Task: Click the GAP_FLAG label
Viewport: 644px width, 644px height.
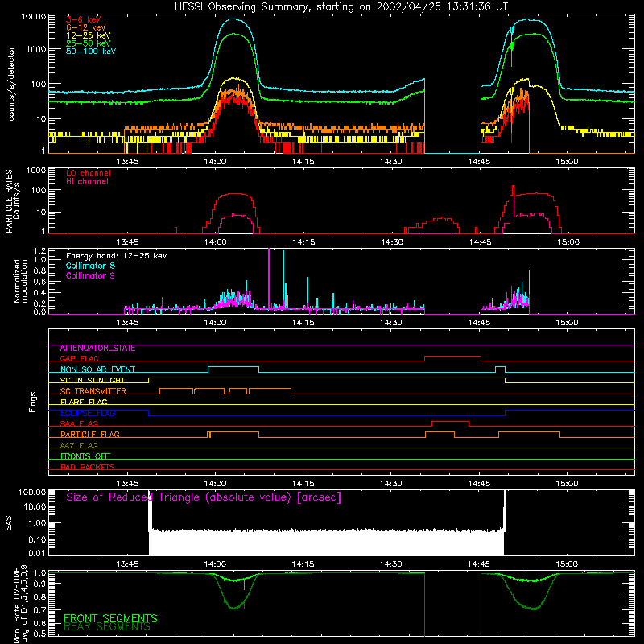Action: [x=79, y=358]
